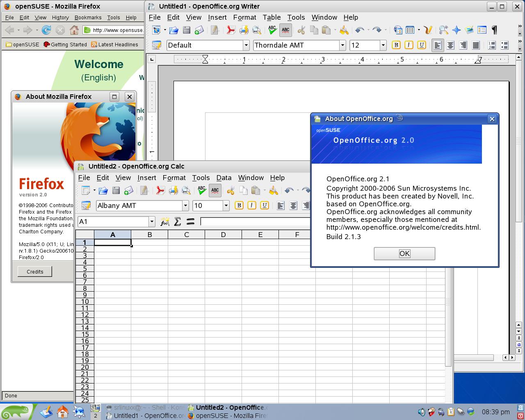Open New dropdown arrow in Calc toolbar

94,190
